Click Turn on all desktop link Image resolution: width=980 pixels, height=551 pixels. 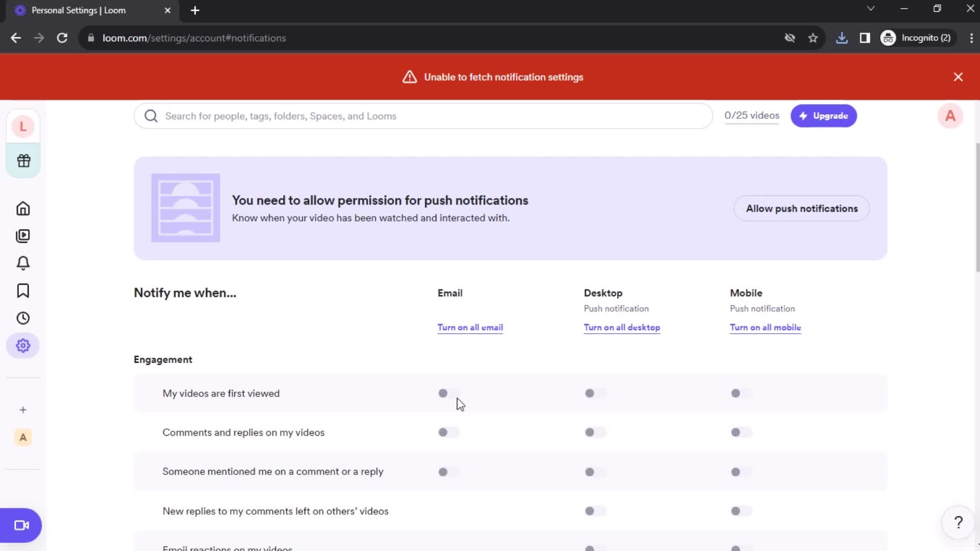point(622,328)
